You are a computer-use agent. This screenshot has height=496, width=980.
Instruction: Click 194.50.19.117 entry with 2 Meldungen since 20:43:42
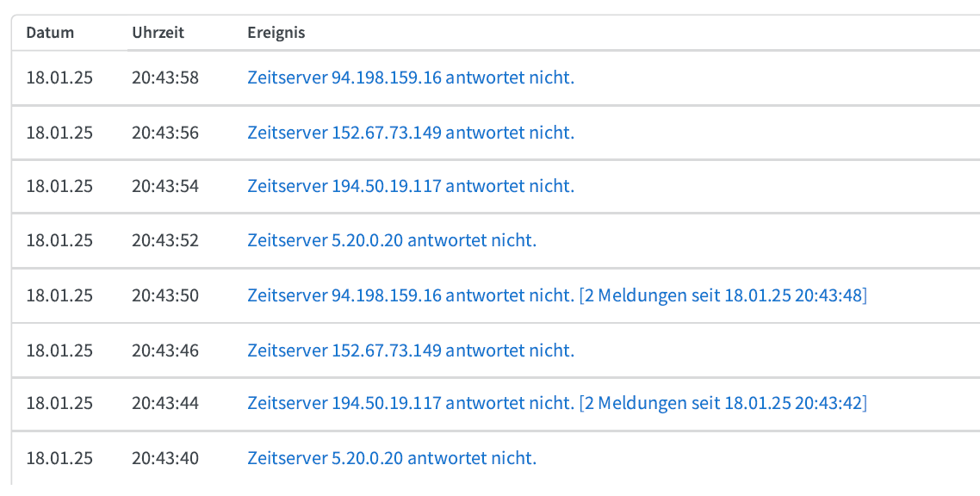[x=557, y=404]
